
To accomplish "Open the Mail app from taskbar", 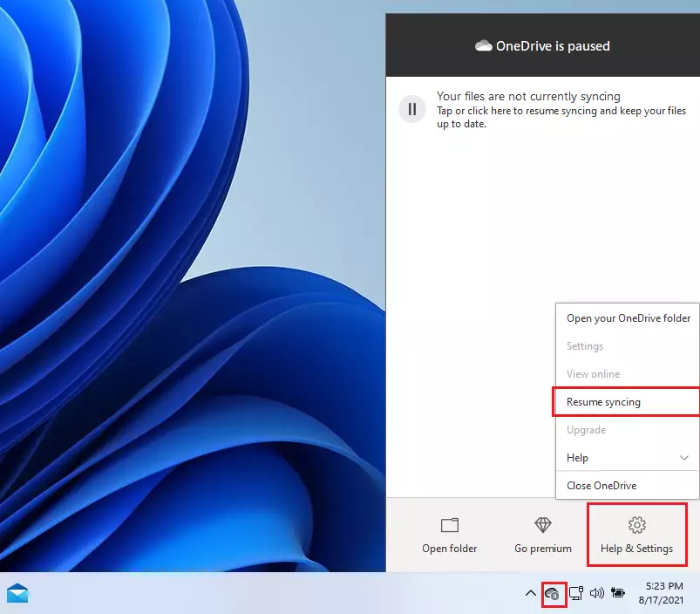I will [x=17, y=593].
